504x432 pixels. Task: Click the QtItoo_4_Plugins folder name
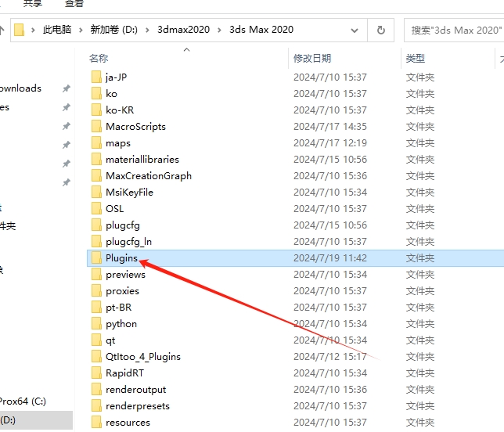click(143, 357)
